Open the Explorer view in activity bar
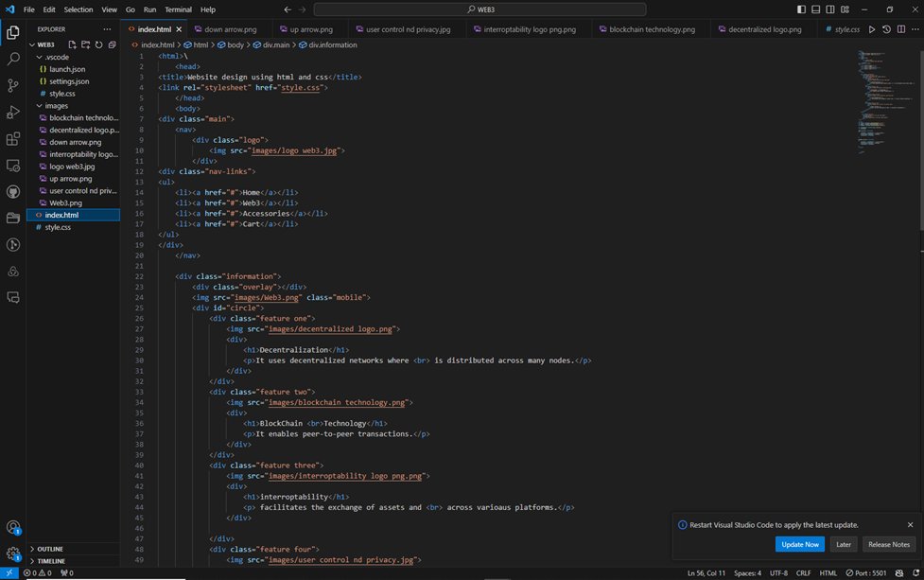924x580 pixels. point(13,32)
